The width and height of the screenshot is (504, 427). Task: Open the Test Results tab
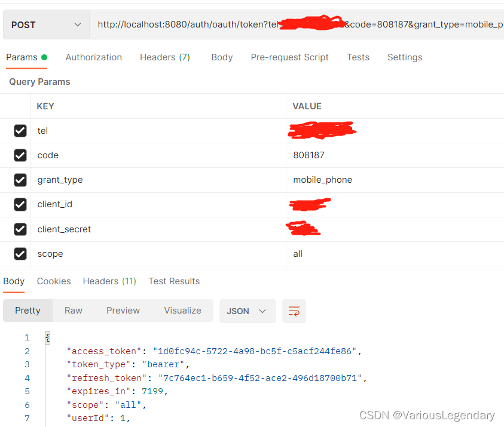pos(174,281)
